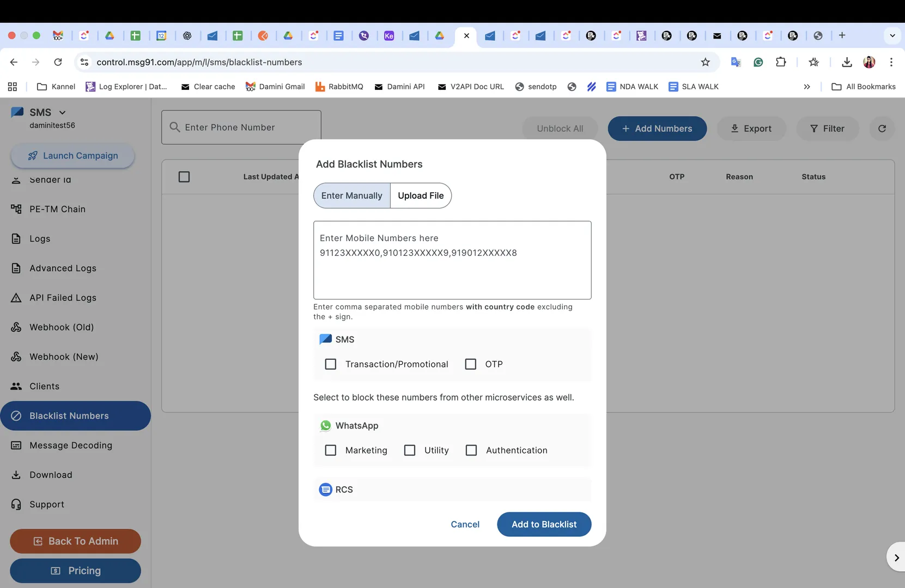The image size is (905, 588).
Task: Open Download in the sidebar
Action: [75, 475]
